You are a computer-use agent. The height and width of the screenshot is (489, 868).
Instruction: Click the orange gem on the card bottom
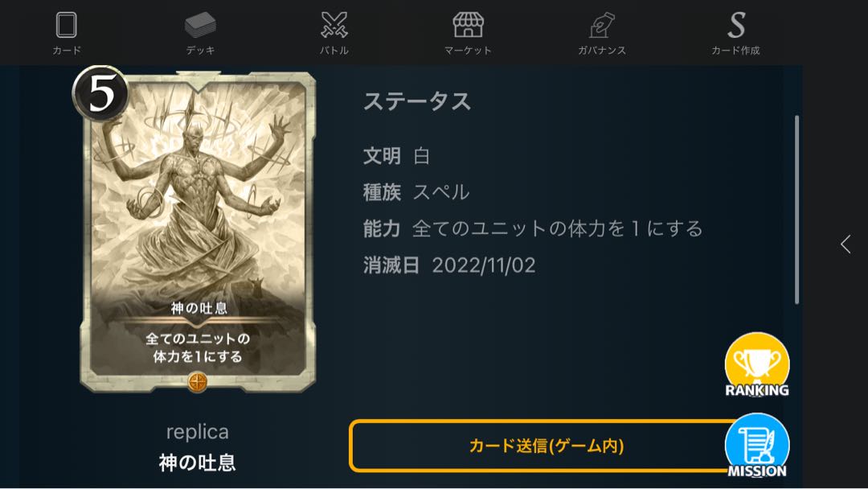[x=198, y=381]
